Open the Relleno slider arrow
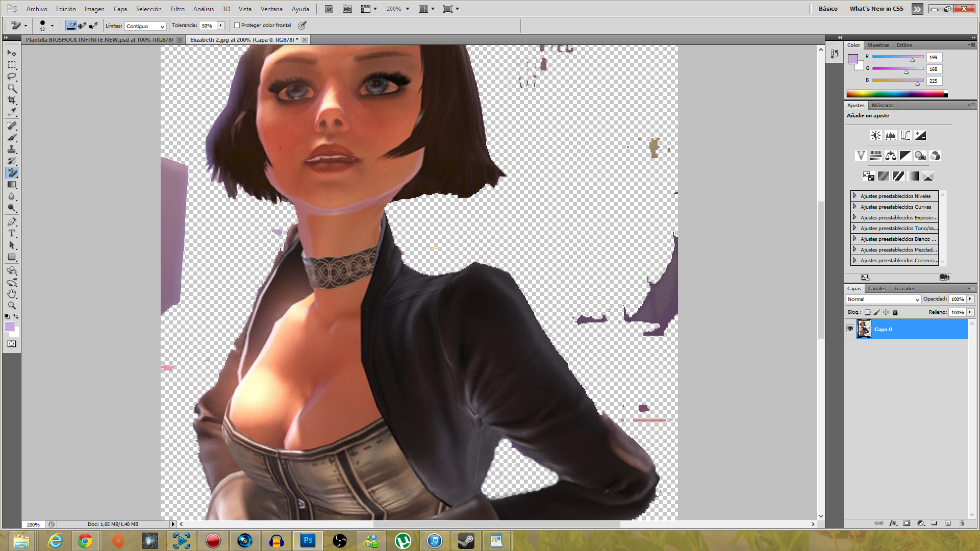980x551 pixels. (970, 312)
